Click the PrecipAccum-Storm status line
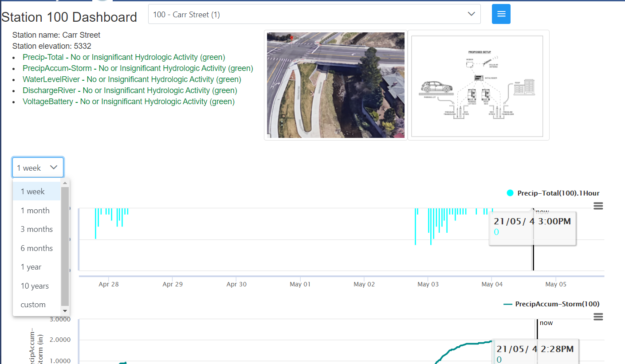The width and height of the screenshot is (625, 364). point(138,68)
